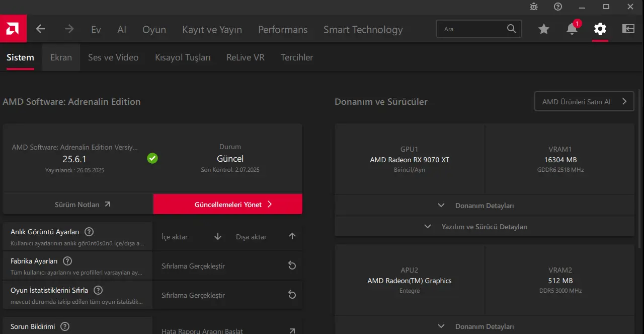Click Son Kontrol: 2.07.2025 text
644x334 pixels.
[230, 170]
